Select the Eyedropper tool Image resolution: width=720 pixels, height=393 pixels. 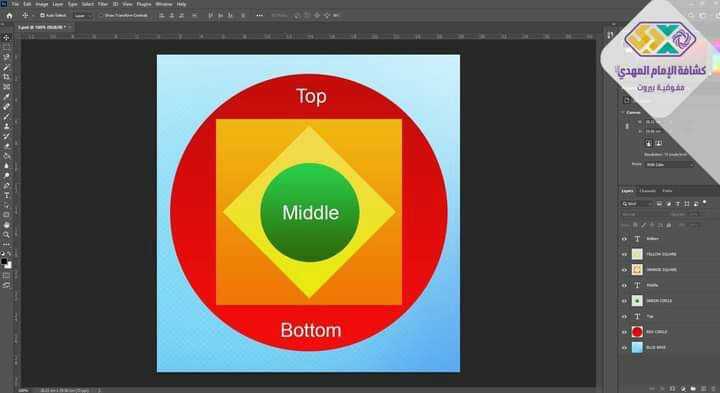[x=6, y=96]
